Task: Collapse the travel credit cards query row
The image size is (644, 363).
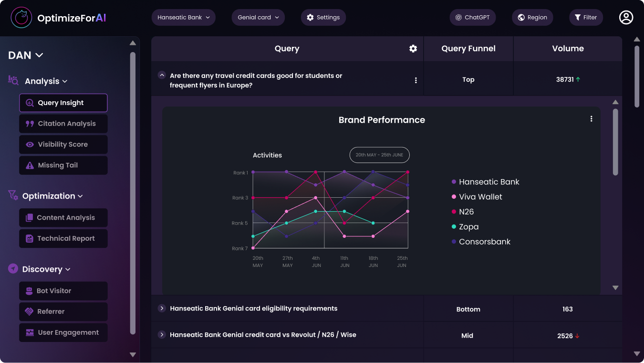Action: [x=162, y=75]
